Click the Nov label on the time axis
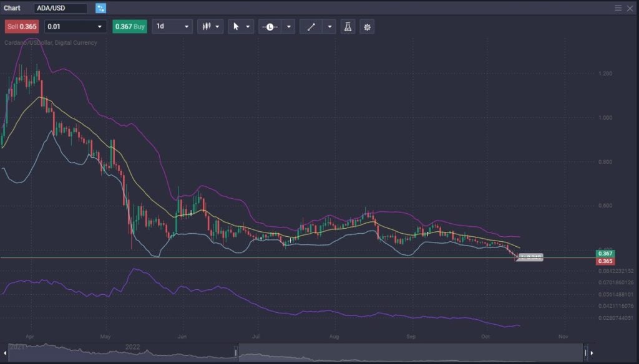The height and width of the screenshot is (364, 639). tap(563, 337)
